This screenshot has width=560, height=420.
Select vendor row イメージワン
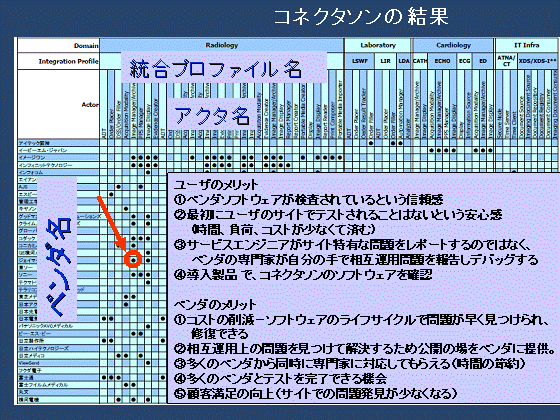point(59,158)
